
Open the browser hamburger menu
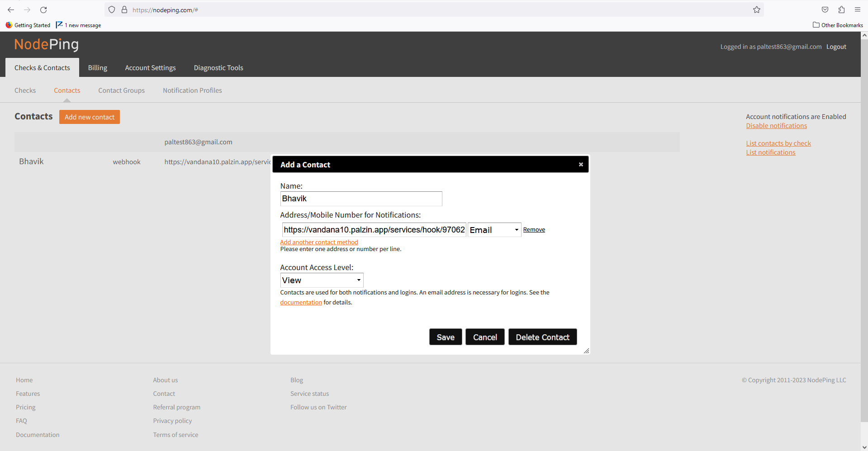[858, 9]
